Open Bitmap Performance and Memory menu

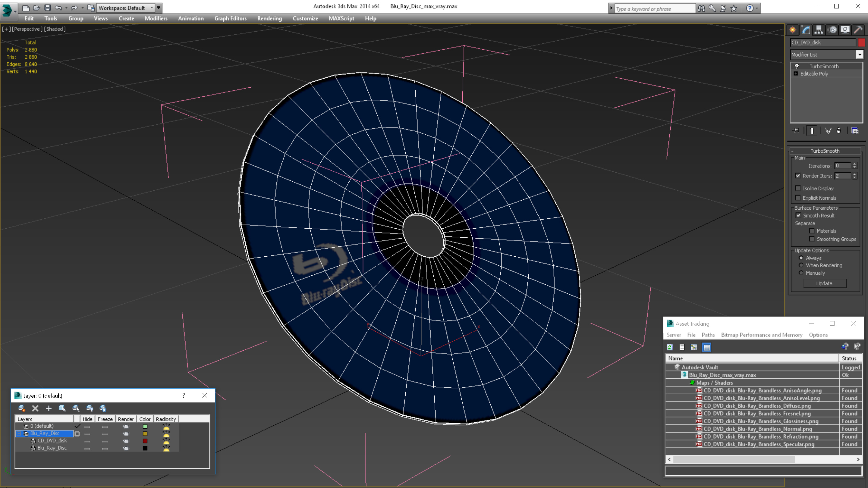762,335
